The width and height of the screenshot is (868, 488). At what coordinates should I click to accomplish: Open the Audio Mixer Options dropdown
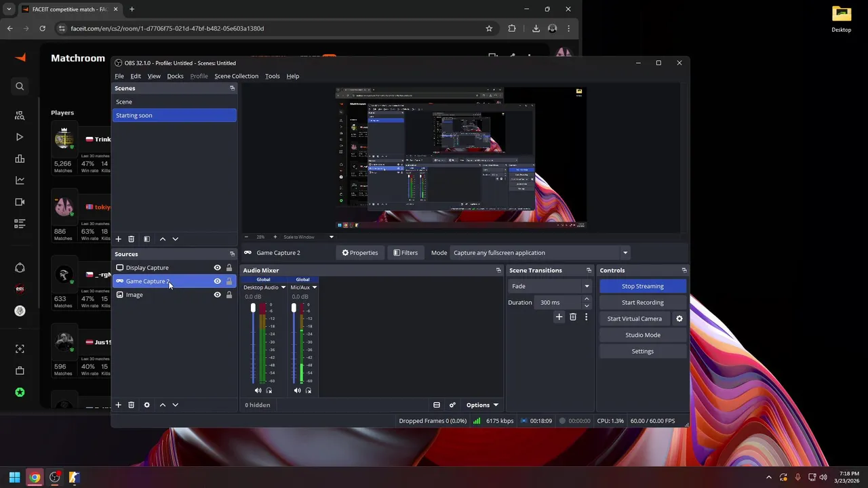pyautogui.click(x=482, y=405)
